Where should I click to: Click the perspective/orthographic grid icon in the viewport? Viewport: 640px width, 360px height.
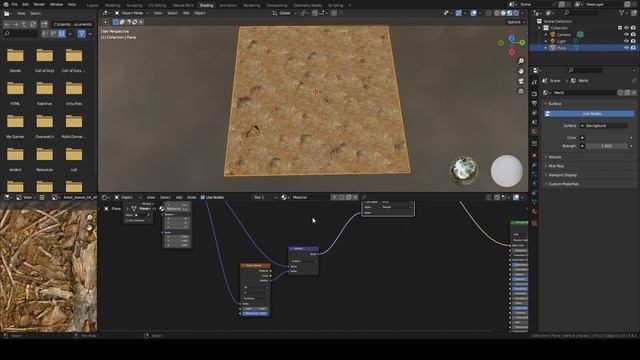521,91
